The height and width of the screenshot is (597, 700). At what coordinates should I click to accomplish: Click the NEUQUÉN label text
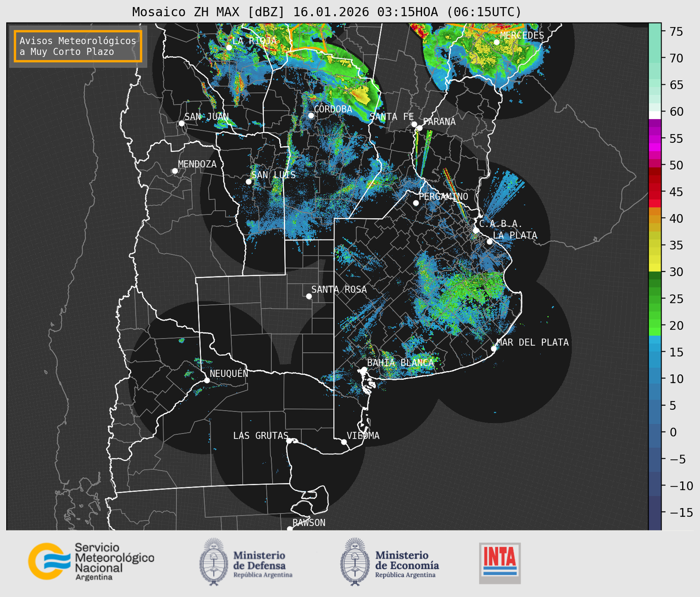click(x=229, y=373)
